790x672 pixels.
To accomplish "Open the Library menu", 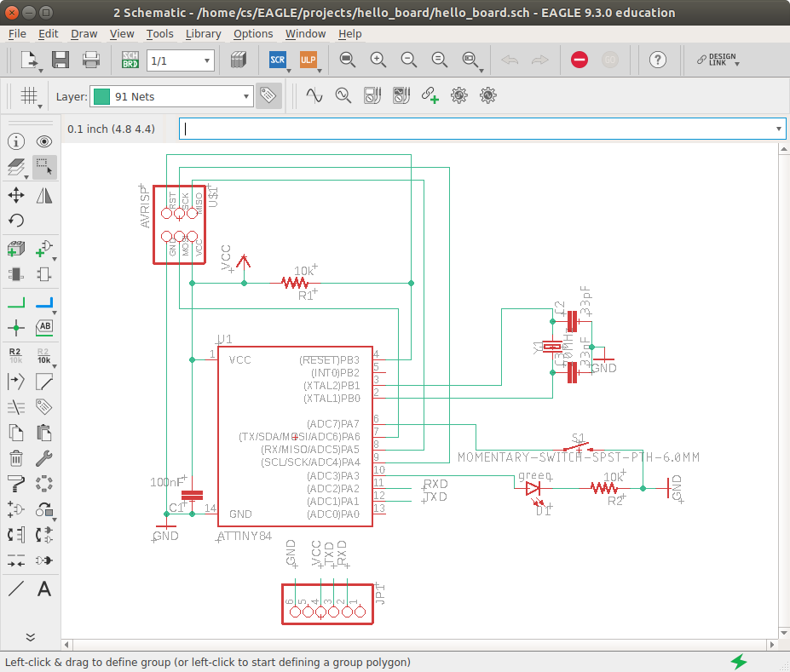I will pyautogui.click(x=203, y=34).
